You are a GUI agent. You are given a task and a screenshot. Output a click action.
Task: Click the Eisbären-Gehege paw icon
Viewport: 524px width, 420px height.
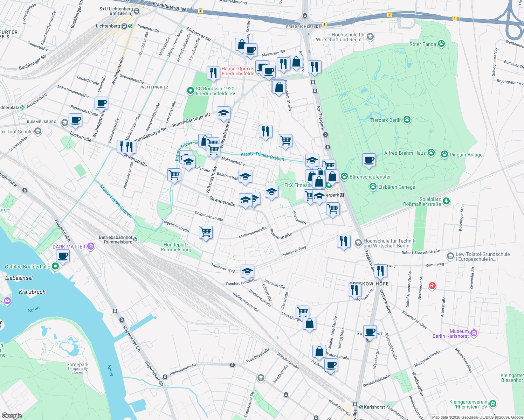pyautogui.click(x=373, y=187)
